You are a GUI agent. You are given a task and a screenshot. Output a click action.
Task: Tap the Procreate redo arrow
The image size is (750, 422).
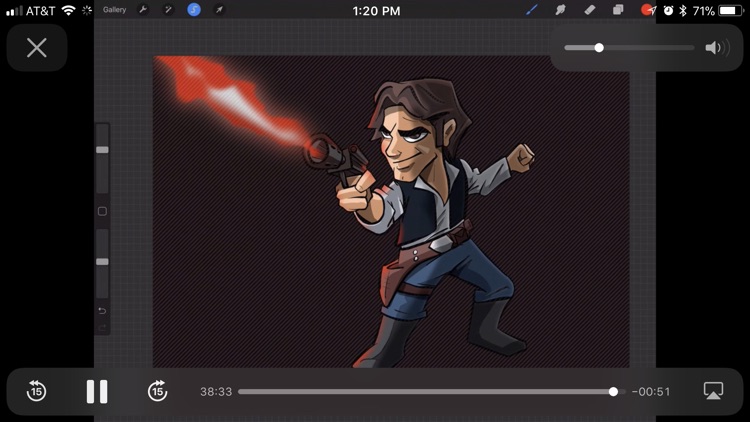pos(102,328)
